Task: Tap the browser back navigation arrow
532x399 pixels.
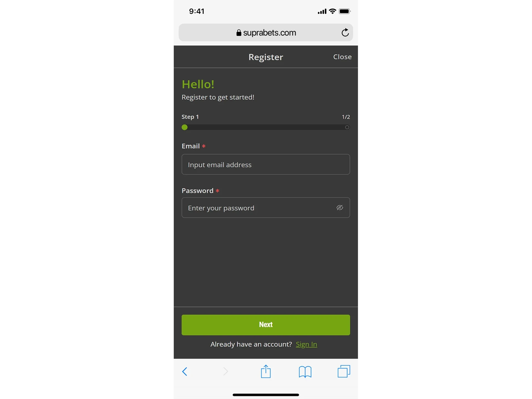Action: point(184,371)
